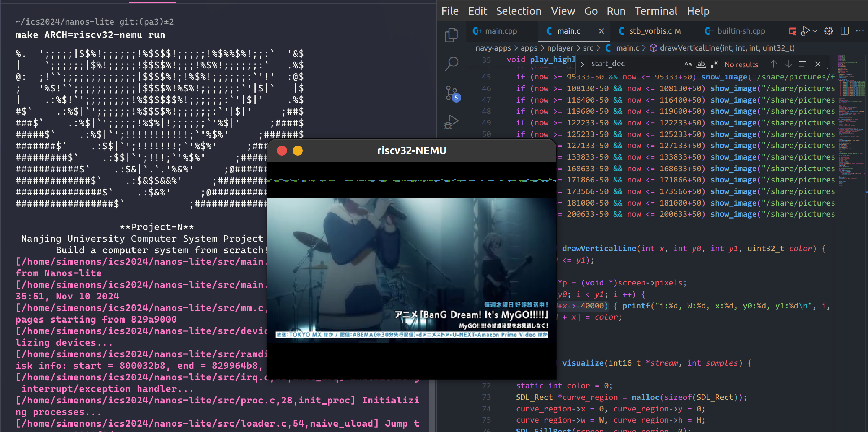Open the Edit menu

click(x=477, y=11)
